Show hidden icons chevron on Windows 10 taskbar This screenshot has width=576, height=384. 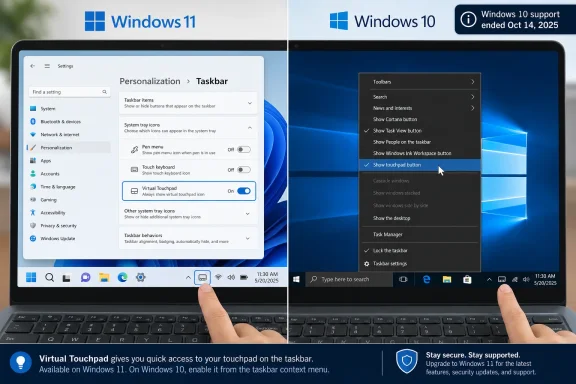click(x=489, y=280)
